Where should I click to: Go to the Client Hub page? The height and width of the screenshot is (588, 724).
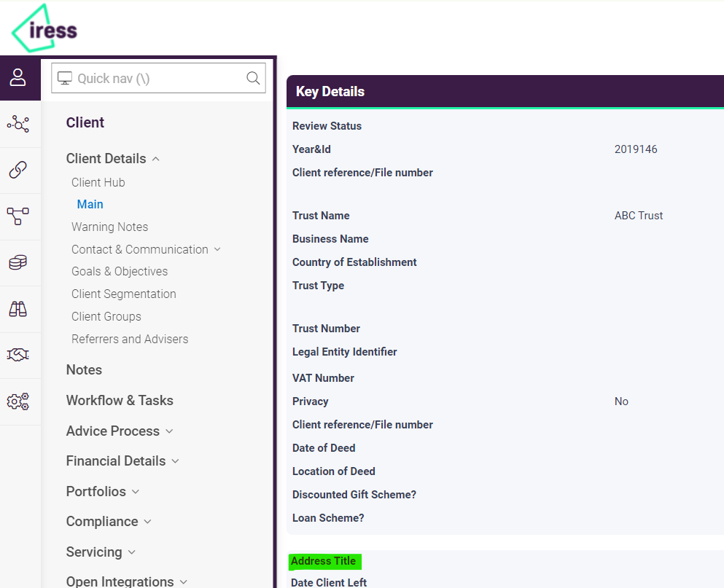pyautogui.click(x=98, y=182)
